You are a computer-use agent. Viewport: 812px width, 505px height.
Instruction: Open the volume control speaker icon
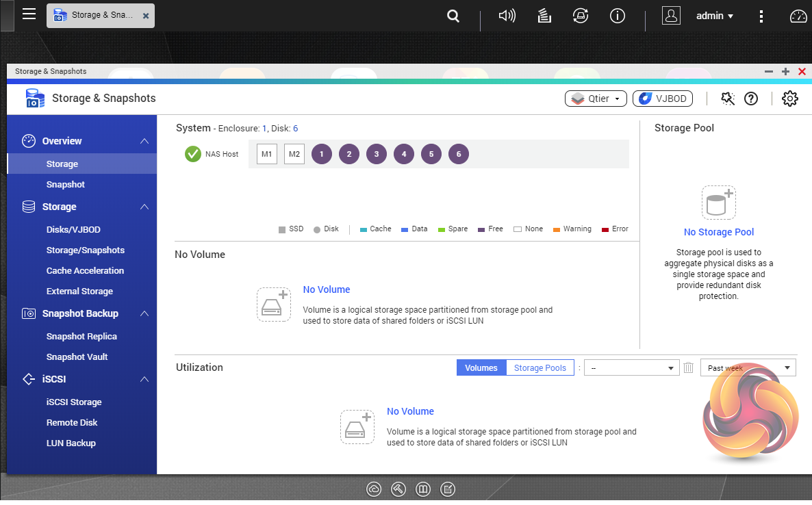pyautogui.click(x=507, y=16)
